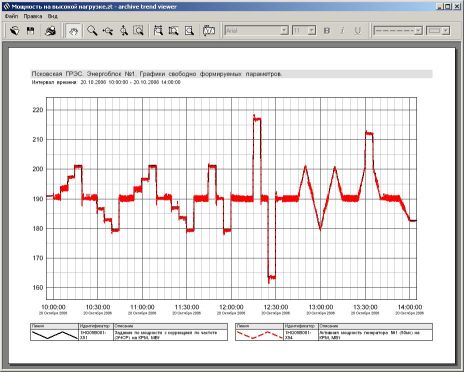Viewport: 464px width, 372px height.
Task: Click the red trough near 163 on chart
Action: (272, 277)
